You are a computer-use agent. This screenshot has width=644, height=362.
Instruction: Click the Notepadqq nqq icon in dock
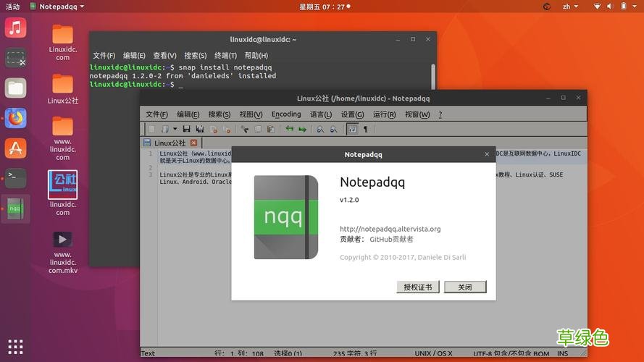15,209
